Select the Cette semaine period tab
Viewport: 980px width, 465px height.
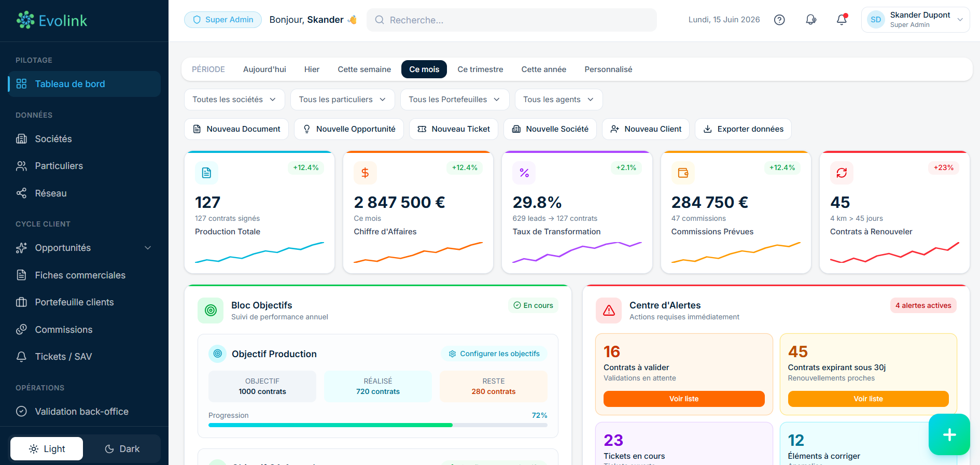[x=365, y=69]
